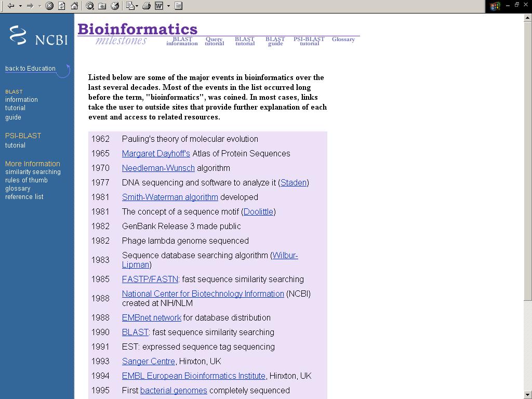Open PSI-BLAST tutorial in sidebar
The height and width of the screenshot is (399, 532).
point(15,145)
